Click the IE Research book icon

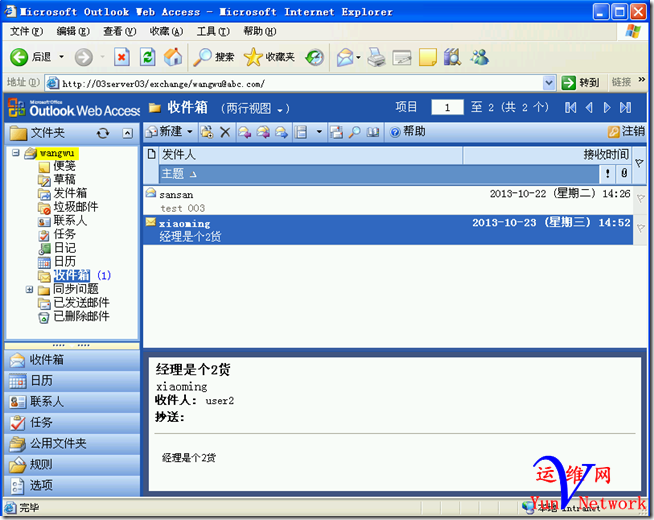[453, 57]
